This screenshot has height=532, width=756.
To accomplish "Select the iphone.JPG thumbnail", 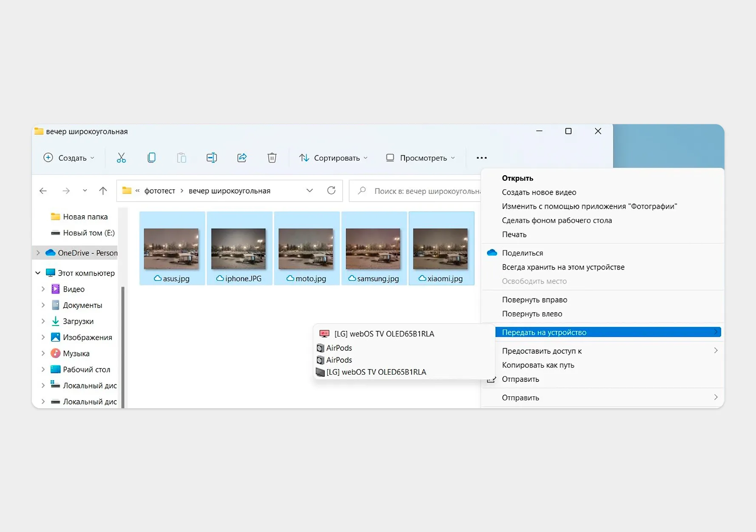I will (x=239, y=248).
